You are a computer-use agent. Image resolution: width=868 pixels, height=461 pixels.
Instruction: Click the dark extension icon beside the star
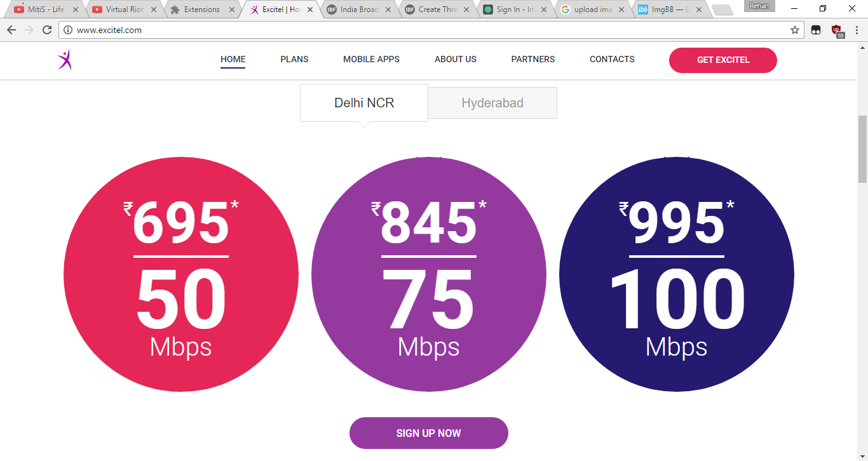tap(816, 30)
